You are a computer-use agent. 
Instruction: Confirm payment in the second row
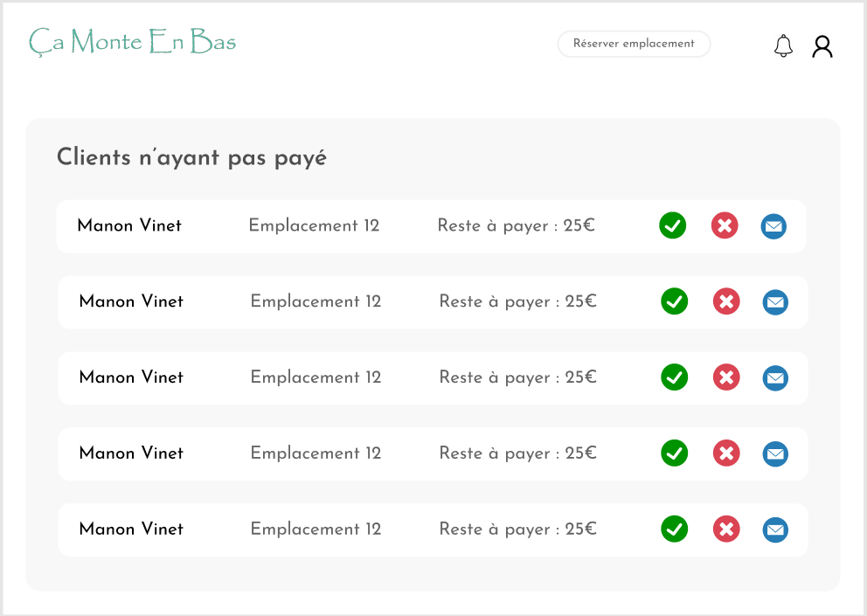674,302
